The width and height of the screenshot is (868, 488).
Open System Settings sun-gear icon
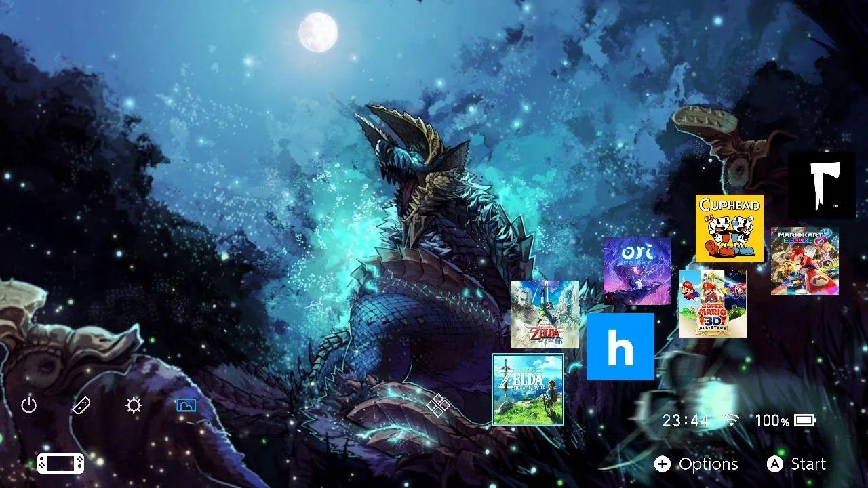pyautogui.click(x=134, y=406)
